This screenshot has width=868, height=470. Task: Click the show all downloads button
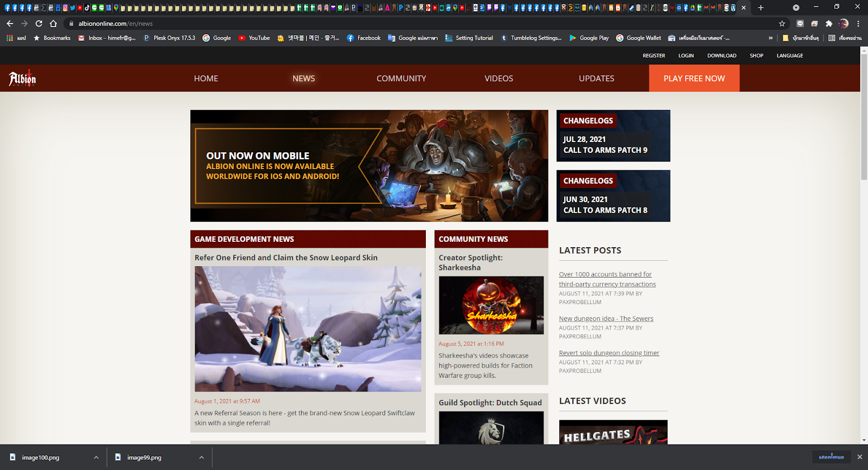tap(831, 457)
